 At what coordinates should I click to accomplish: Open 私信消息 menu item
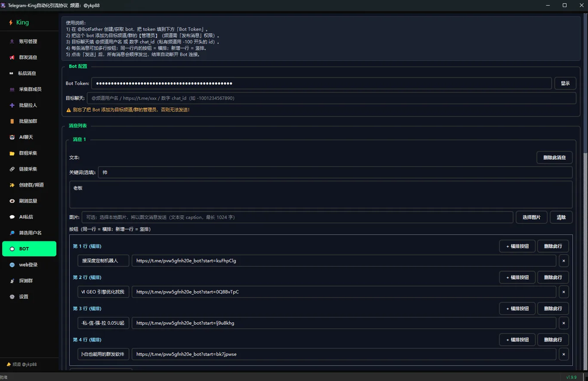coord(29,73)
